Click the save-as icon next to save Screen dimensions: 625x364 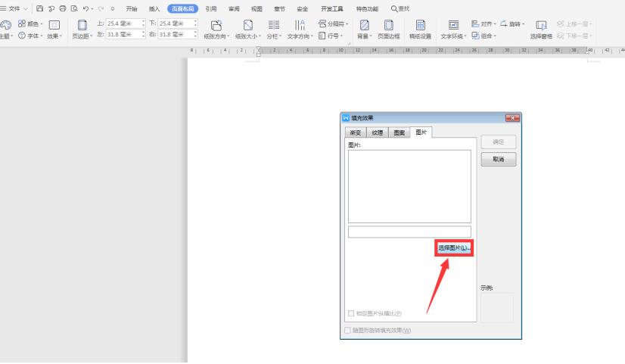pos(51,8)
